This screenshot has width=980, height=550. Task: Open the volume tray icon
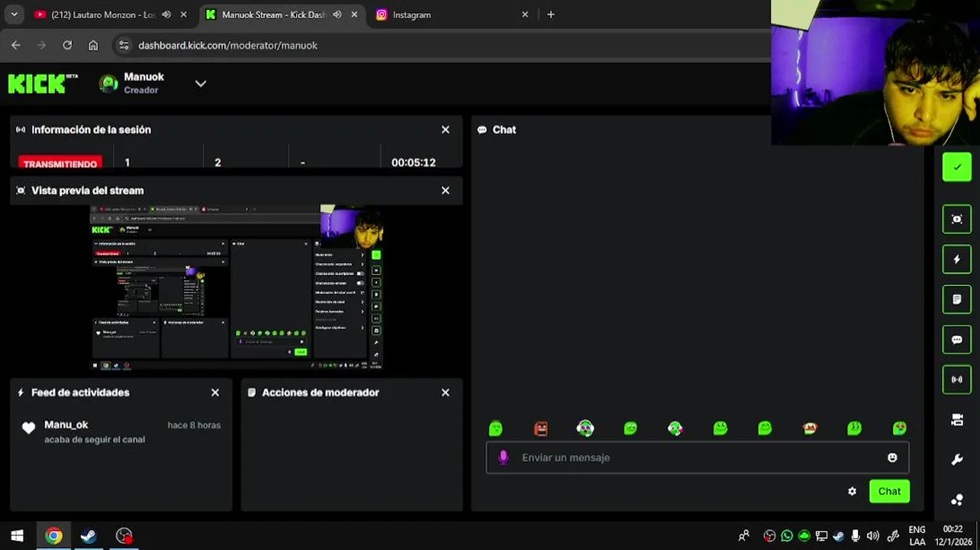click(873, 535)
